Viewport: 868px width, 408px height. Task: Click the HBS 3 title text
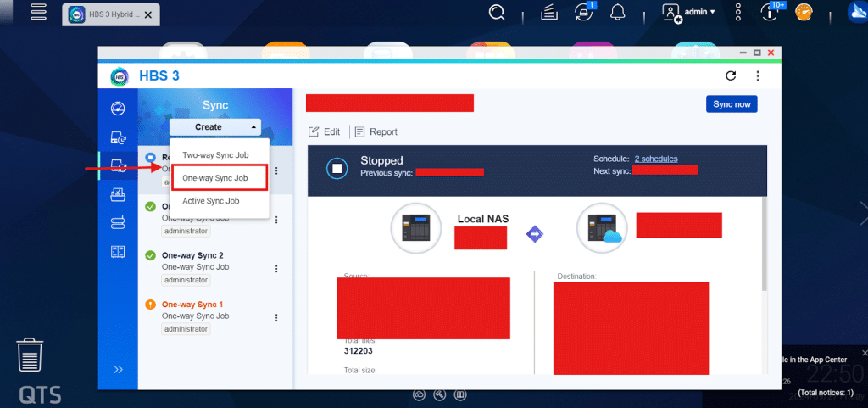point(159,75)
